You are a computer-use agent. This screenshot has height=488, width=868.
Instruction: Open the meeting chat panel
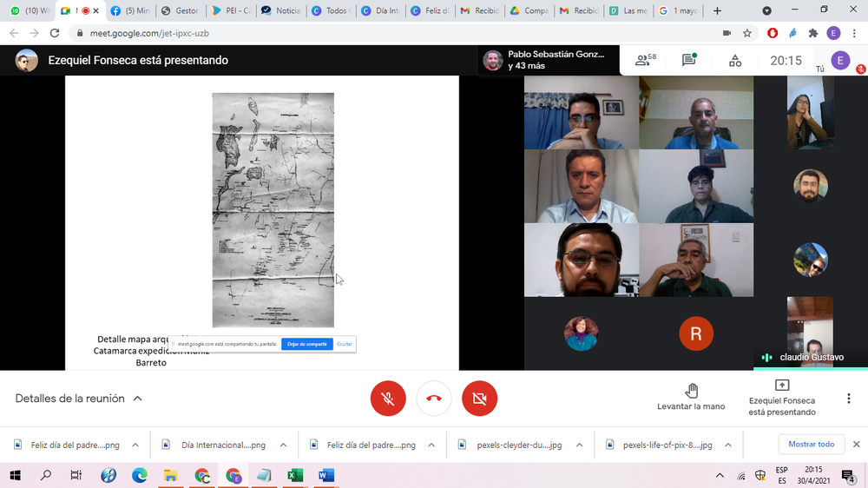coord(689,61)
